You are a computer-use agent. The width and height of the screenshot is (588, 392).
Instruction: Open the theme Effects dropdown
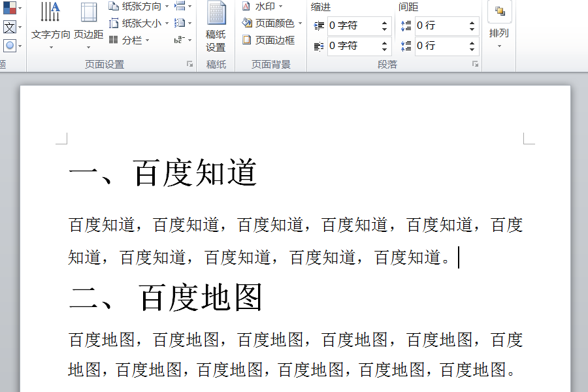click(x=11, y=46)
